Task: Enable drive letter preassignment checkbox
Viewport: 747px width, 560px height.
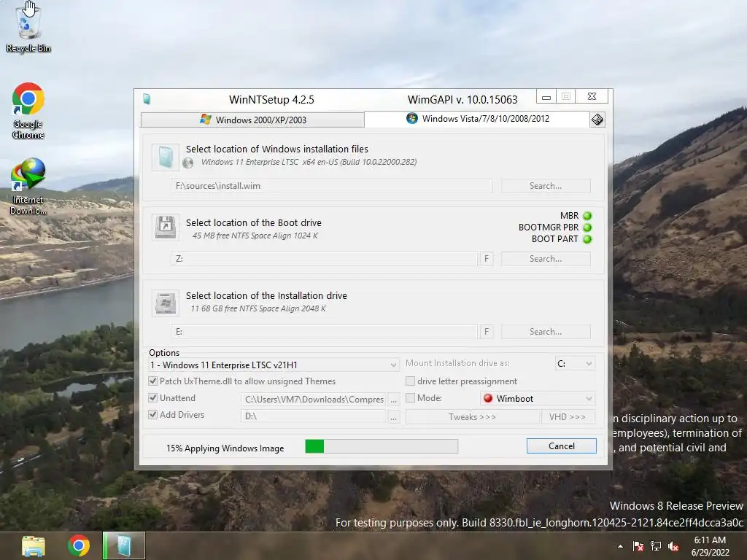Action: coord(410,381)
